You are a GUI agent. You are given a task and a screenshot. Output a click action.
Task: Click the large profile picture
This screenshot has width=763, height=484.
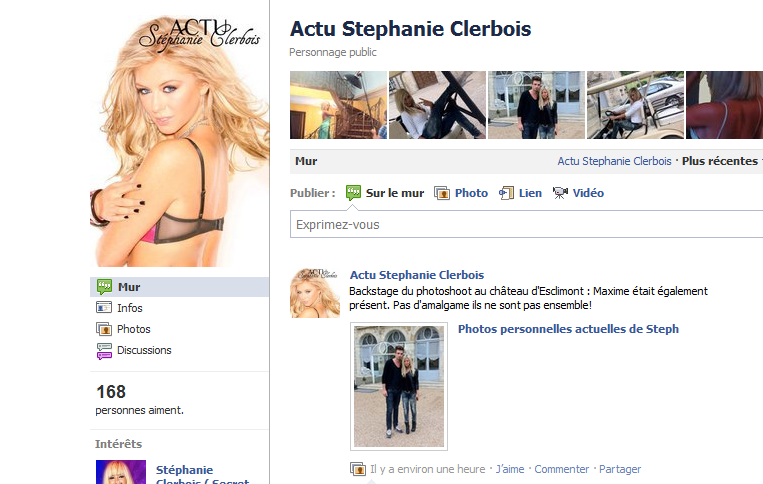[180, 141]
